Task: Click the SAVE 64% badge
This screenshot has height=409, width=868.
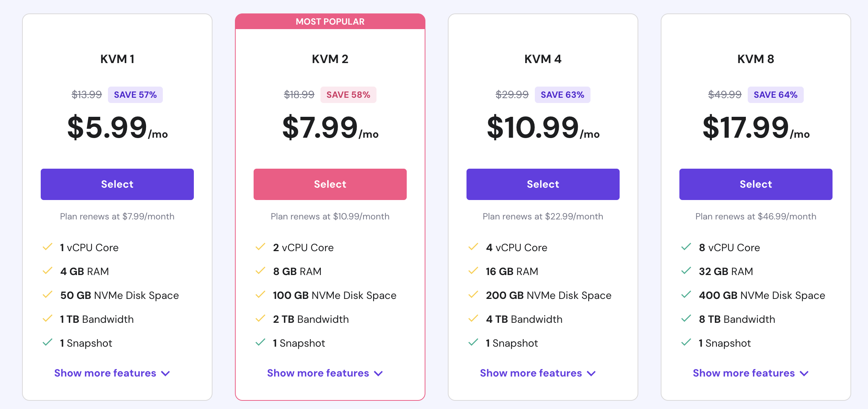Action: click(x=775, y=95)
